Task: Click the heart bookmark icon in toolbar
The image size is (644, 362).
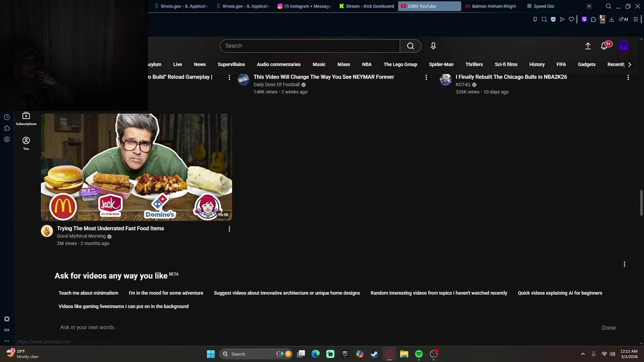Action: (x=571, y=20)
